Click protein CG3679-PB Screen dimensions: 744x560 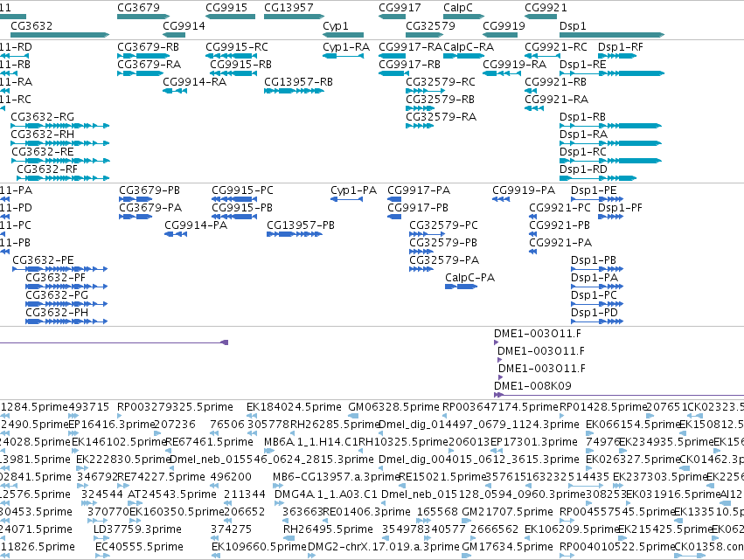(x=136, y=199)
